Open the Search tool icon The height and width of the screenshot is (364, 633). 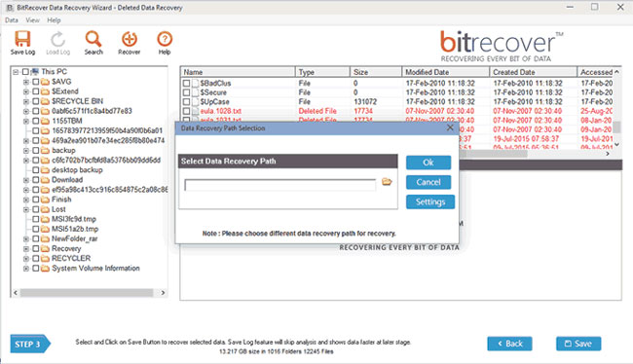[x=93, y=40]
